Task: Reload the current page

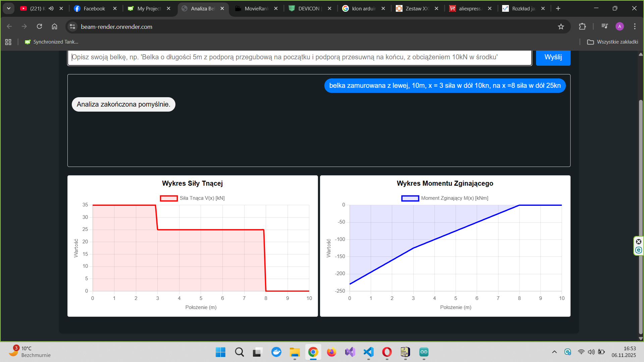Action: tap(39, 26)
